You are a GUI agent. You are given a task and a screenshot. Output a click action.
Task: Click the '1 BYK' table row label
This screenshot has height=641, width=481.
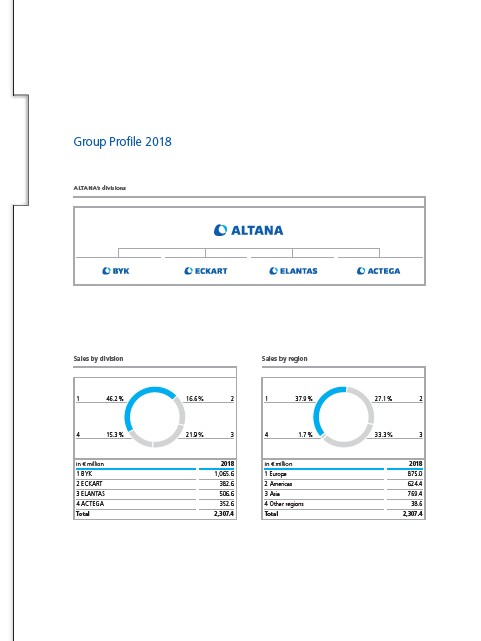[x=84, y=474]
